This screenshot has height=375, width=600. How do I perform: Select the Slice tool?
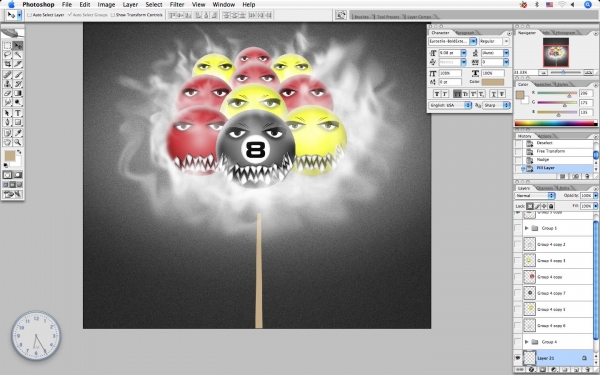pos(18,64)
